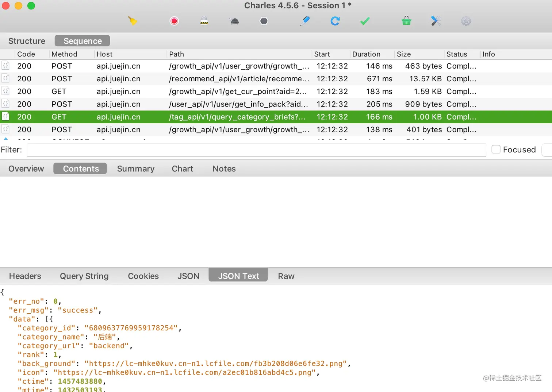Switch to the Structure view
The width and height of the screenshot is (552, 392).
click(x=27, y=41)
